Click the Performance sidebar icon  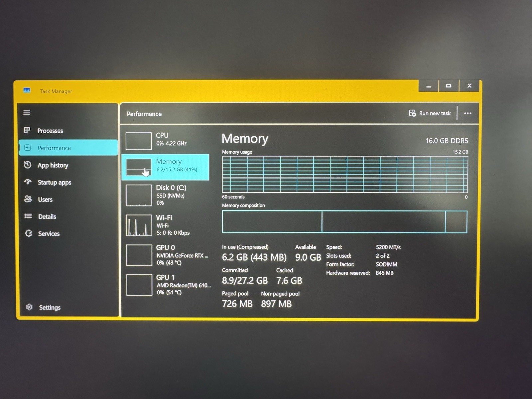pyautogui.click(x=28, y=148)
